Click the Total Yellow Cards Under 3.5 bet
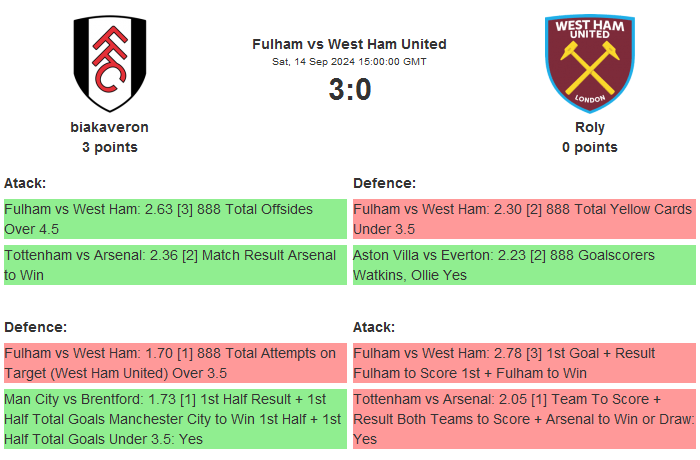700x460 pixels. (x=524, y=219)
